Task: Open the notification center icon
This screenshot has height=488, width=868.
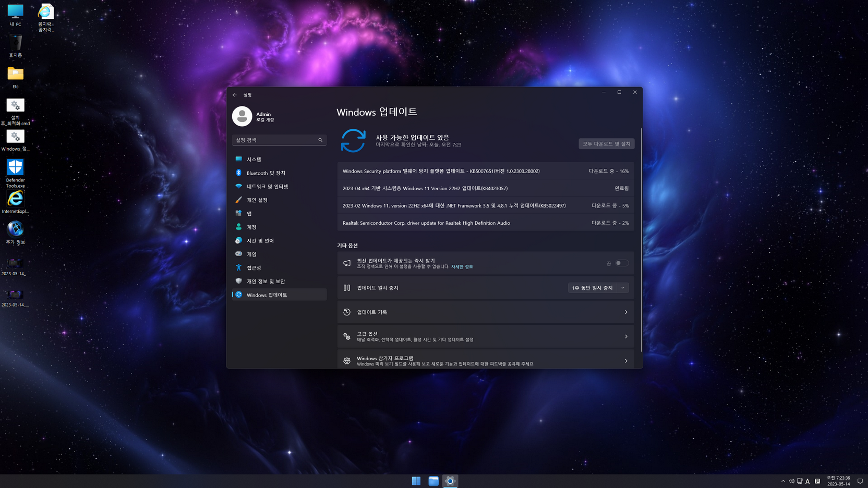Action: [860, 481]
